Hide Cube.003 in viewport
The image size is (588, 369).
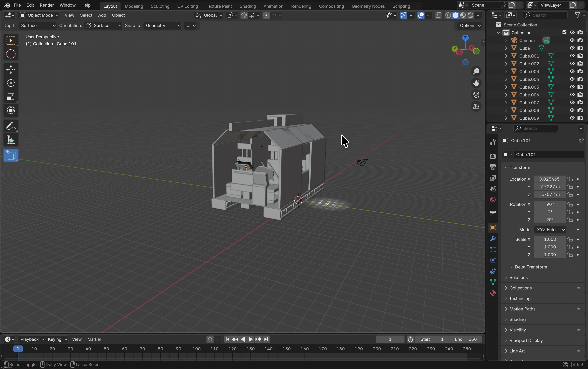coord(572,71)
